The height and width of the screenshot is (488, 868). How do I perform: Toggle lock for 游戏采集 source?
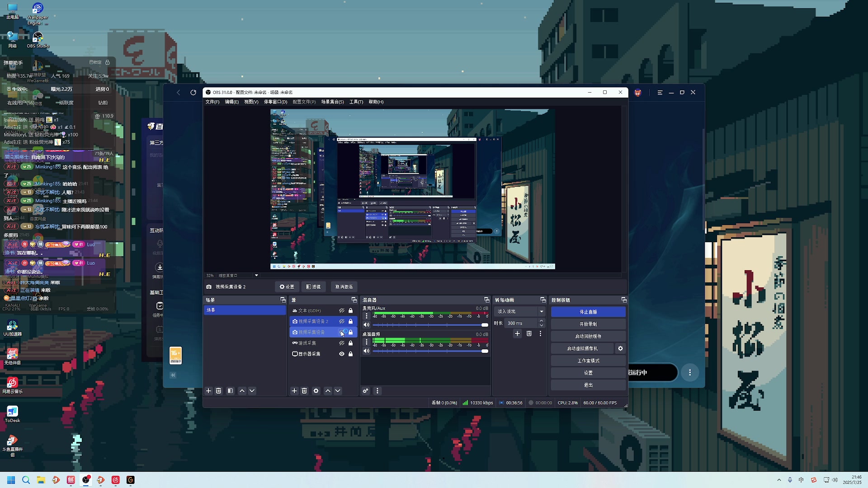pos(350,343)
